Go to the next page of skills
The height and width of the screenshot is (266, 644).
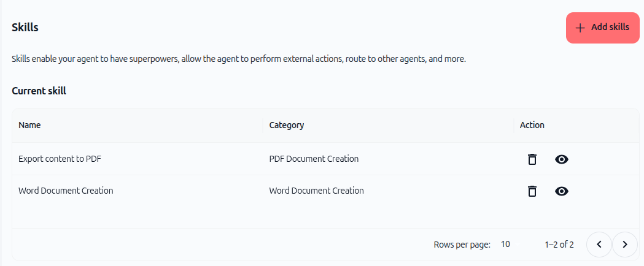point(625,245)
